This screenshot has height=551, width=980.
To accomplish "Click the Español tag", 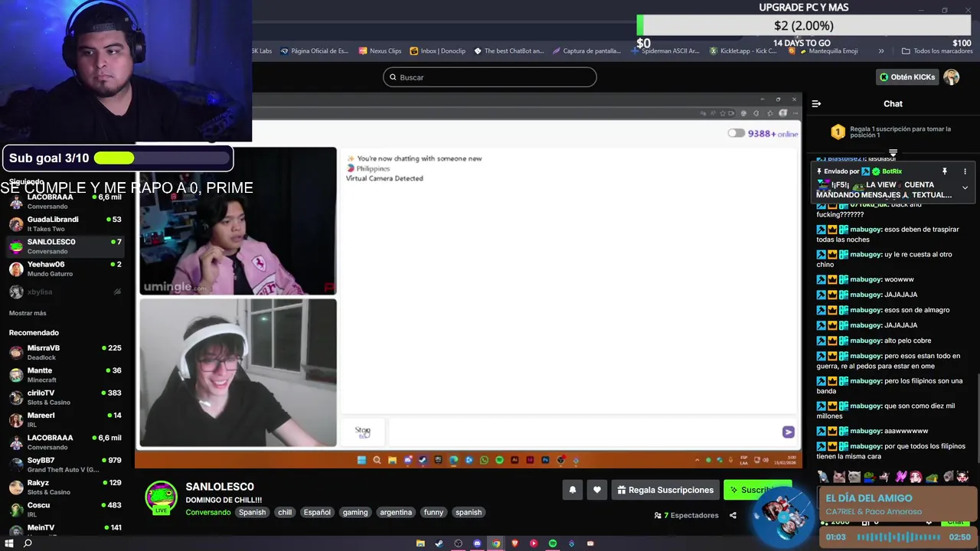I will point(317,512).
